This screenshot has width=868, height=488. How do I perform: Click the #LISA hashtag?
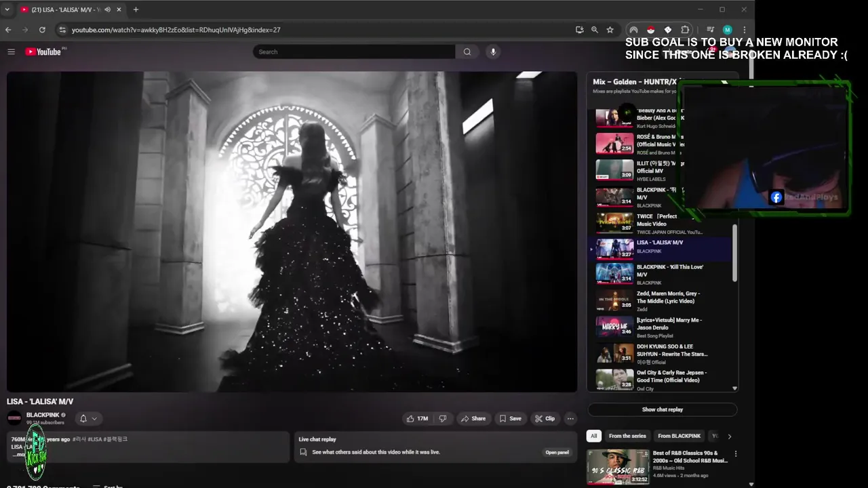click(x=96, y=439)
